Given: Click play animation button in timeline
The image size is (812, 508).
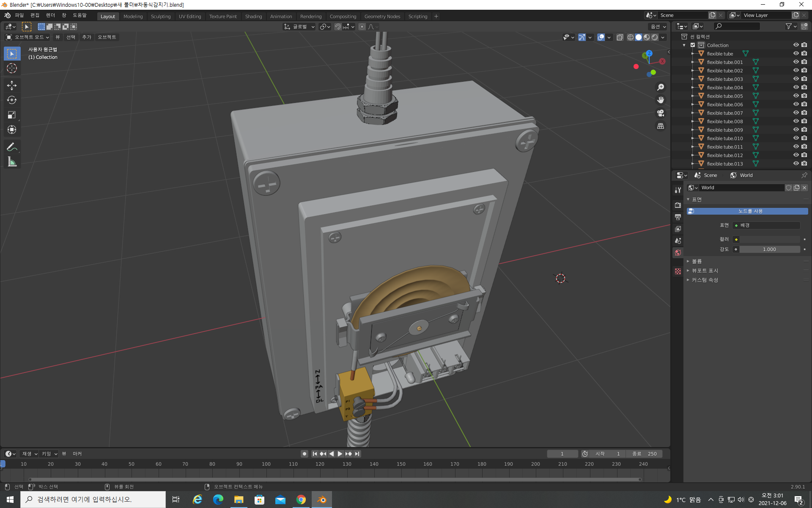Looking at the screenshot, I should pyautogui.click(x=340, y=454).
